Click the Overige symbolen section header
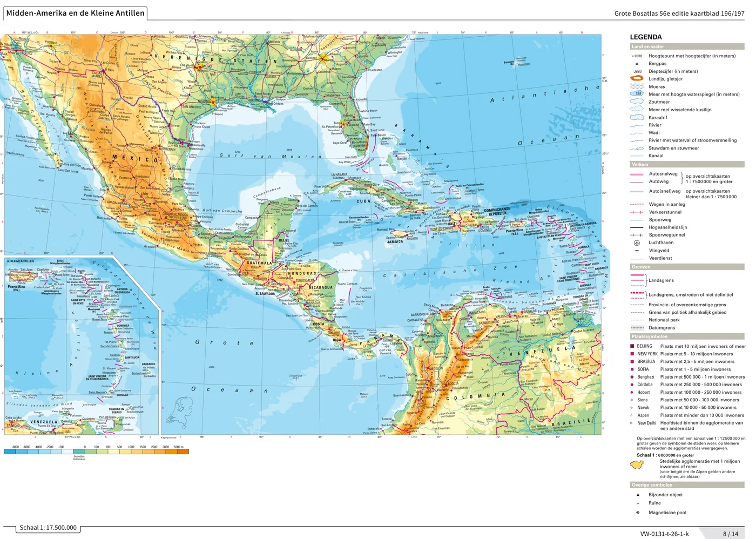Viewport: 756px width, 539px height. [687, 485]
